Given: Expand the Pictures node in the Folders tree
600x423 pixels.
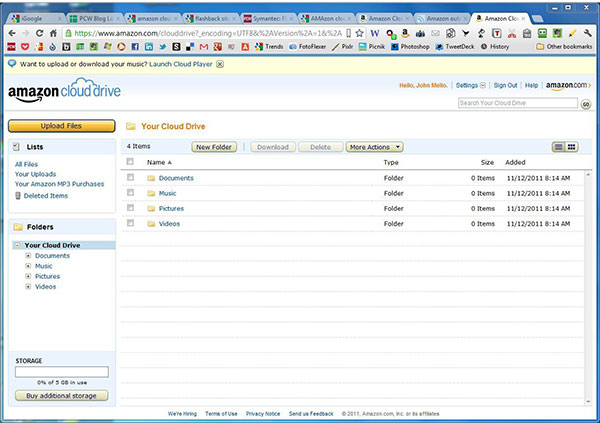Looking at the screenshot, I should pyautogui.click(x=28, y=276).
